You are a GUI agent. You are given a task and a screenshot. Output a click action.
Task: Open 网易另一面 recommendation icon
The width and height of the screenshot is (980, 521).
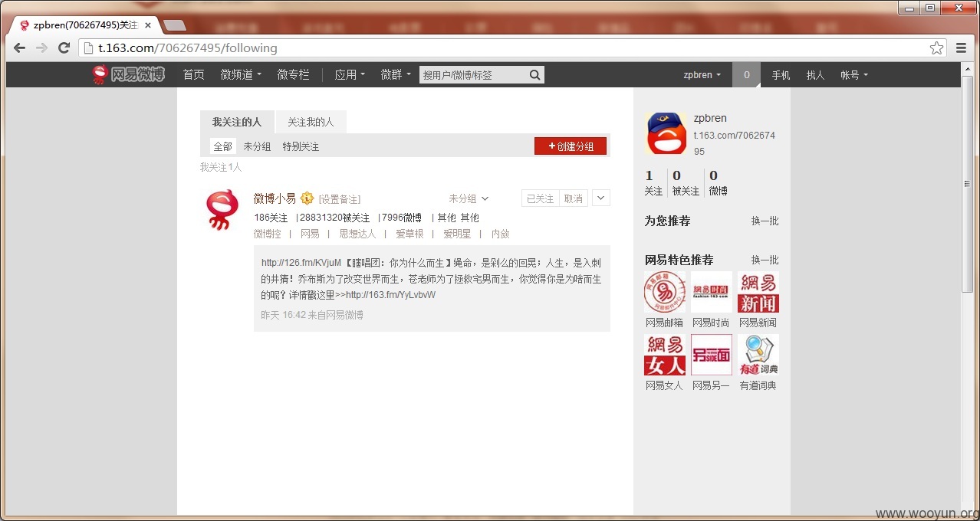tap(711, 355)
